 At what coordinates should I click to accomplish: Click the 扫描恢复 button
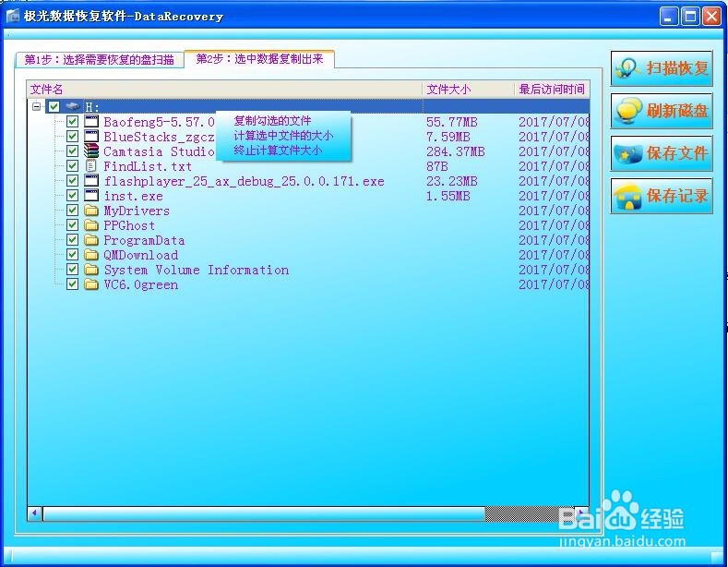point(662,68)
